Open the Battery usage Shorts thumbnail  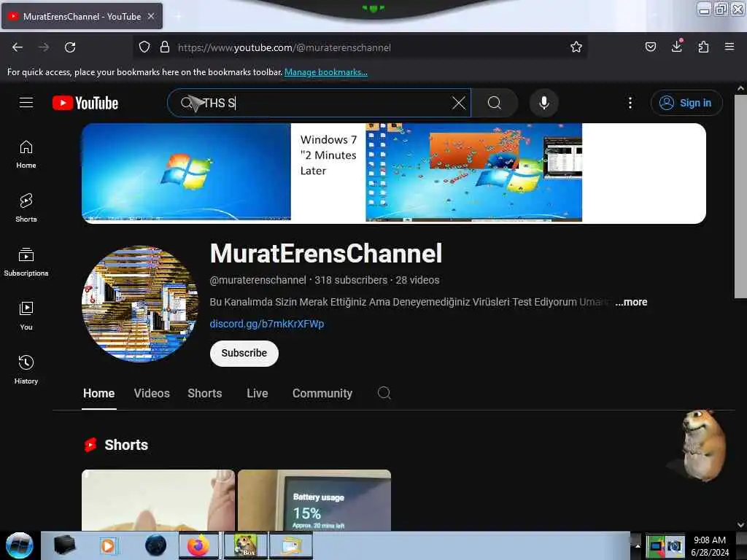[x=314, y=500]
